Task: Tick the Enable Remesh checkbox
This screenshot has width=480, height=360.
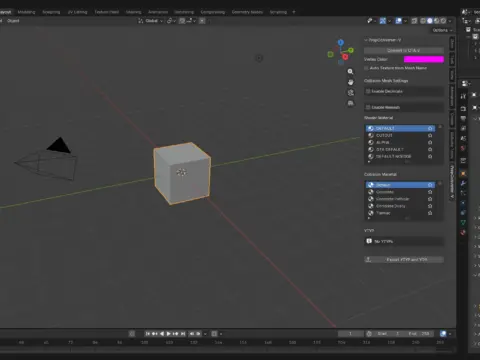Action: 368,107
